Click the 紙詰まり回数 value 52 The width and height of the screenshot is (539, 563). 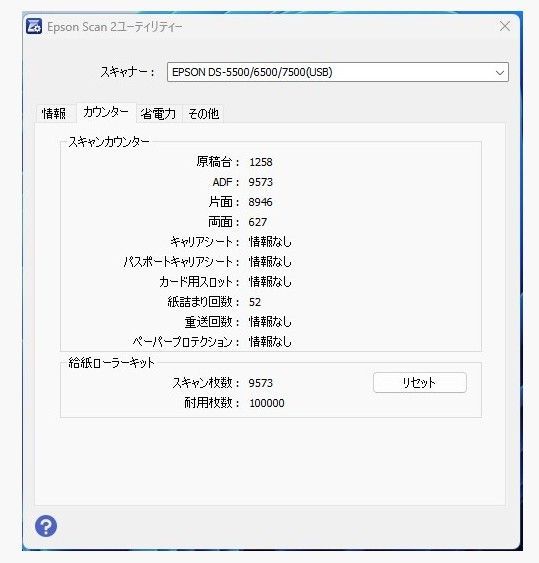[255, 302]
